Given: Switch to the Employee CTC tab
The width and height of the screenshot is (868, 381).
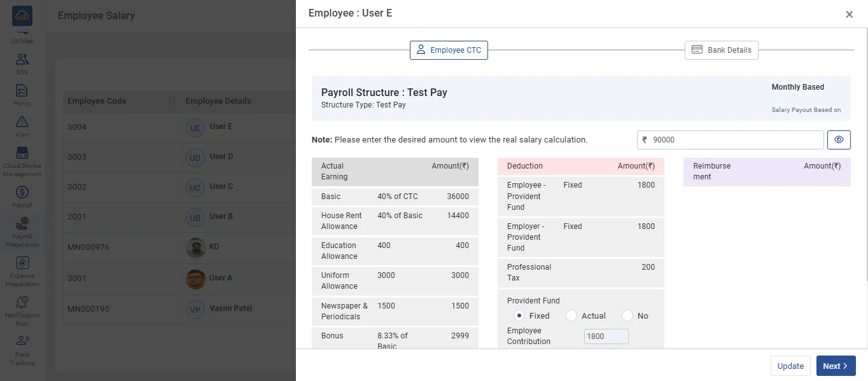Looking at the screenshot, I should [x=449, y=50].
